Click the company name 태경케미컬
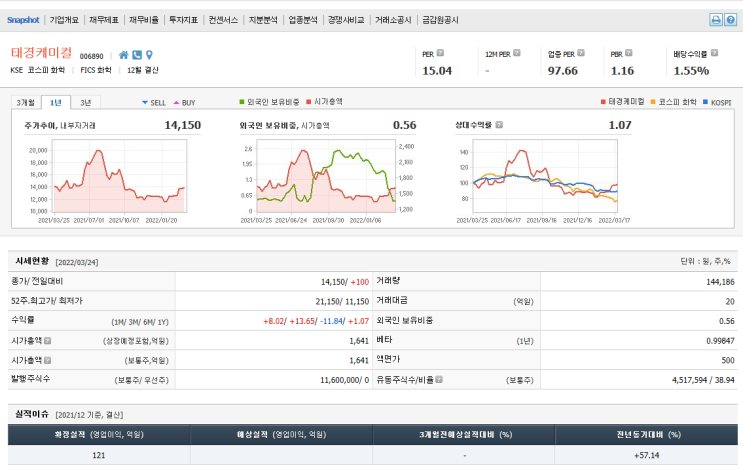Viewport: 743px width, 468px height. point(41,53)
